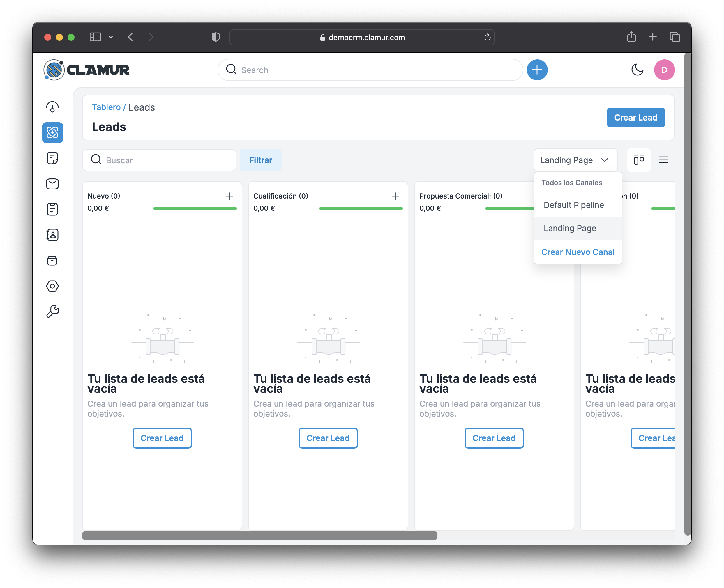Click the Filtrar button
This screenshot has height=588, width=724.
pyautogui.click(x=261, y=160)
